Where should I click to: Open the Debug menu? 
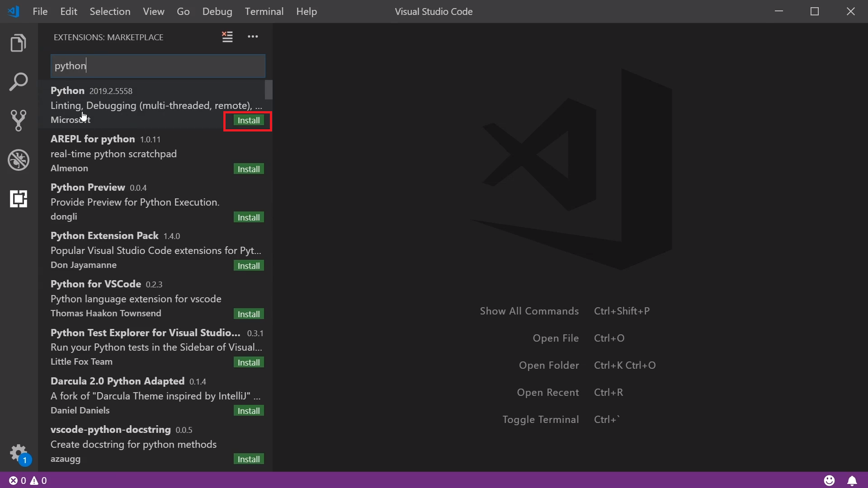click(217, 11)
